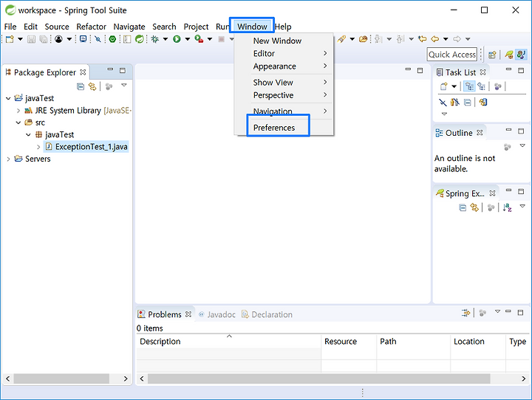Open the Outline view menu triangle
Screen dimensions: 532x400
[522, 146]
